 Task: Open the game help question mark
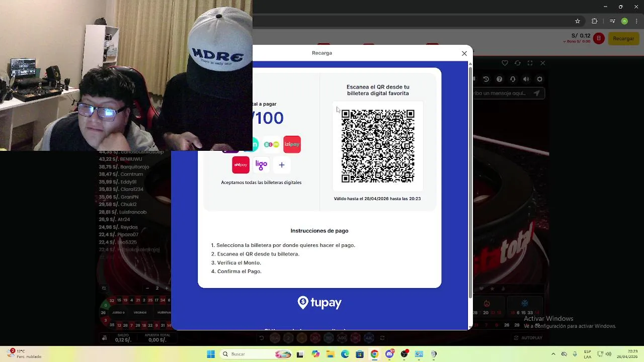(499, 79)
